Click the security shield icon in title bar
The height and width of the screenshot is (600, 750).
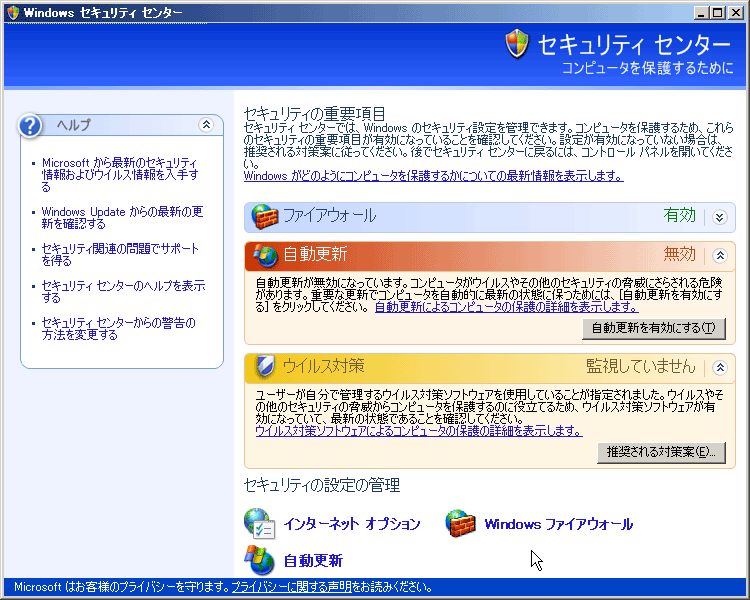pos(13,12)
